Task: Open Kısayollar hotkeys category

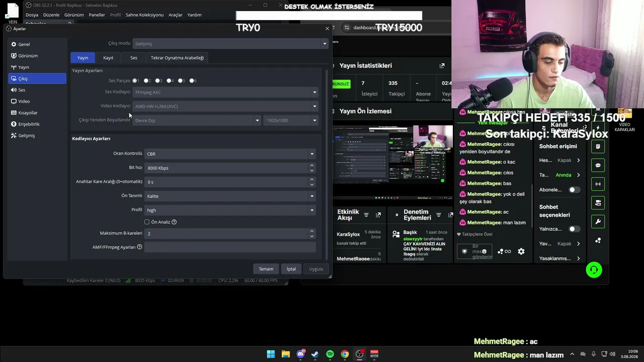Action: (37, 113)
